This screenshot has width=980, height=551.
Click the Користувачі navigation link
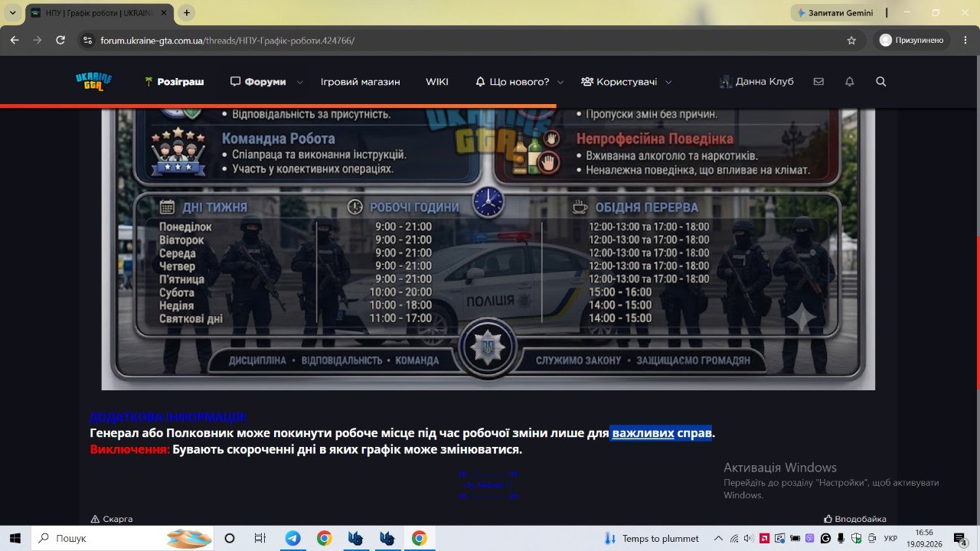pyautogui.click(x=619, y=82)
